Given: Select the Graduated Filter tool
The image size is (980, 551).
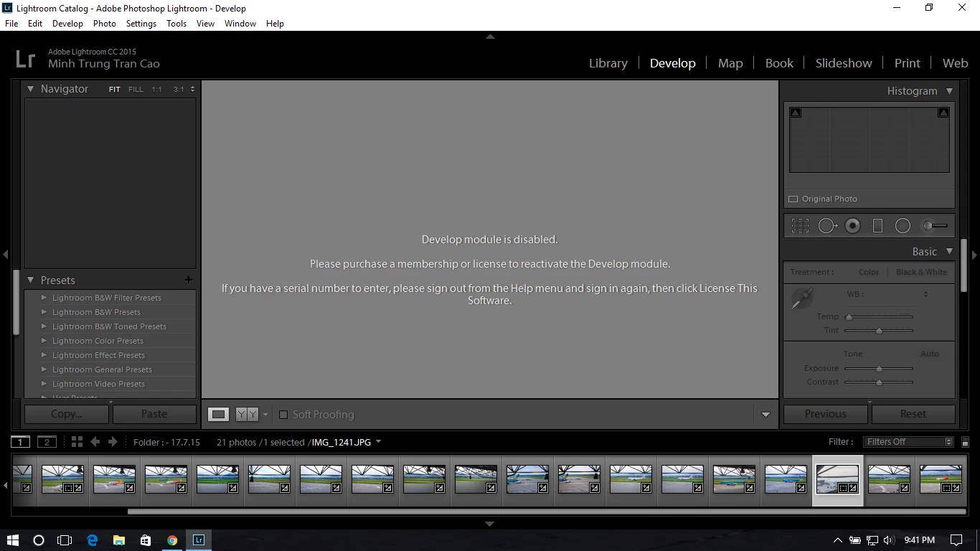Looking at the screenshot, I should click(x=877, y=226).
